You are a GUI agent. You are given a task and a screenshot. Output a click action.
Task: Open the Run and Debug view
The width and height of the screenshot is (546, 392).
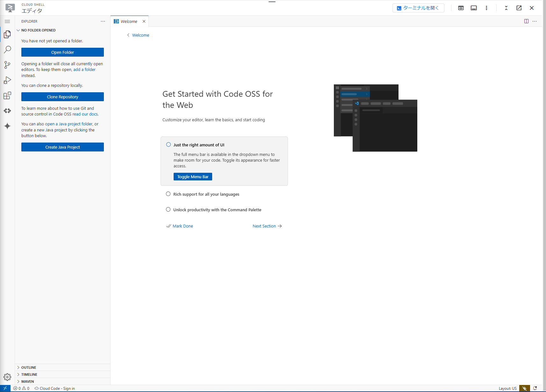click(x=7, y=80)
